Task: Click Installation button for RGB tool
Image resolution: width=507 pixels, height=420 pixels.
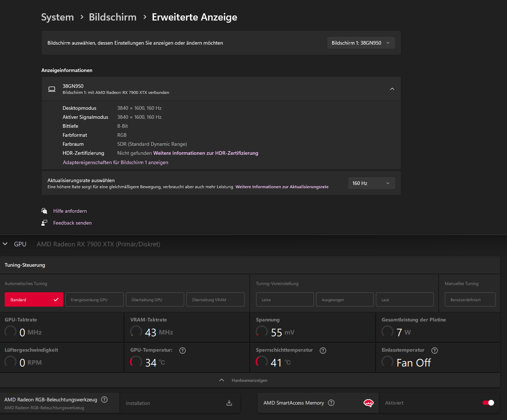Action: point(180,403)
